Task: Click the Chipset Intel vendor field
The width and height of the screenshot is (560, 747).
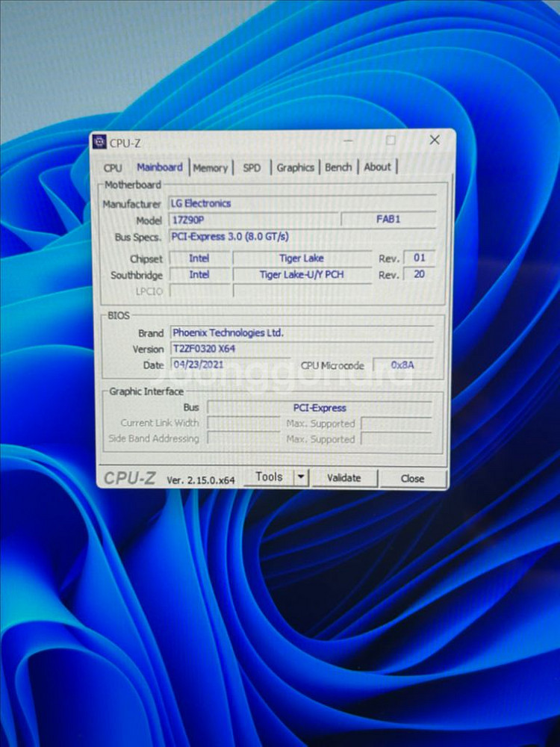Action: [x=199, y=258]
